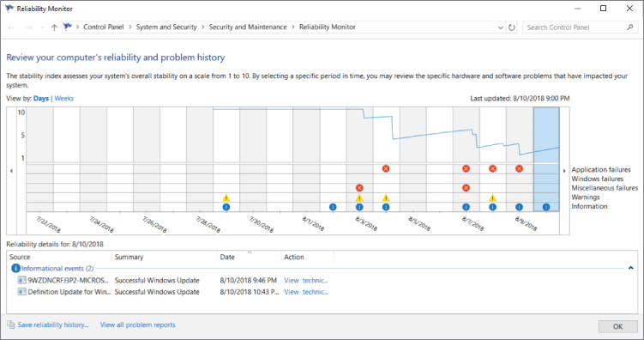Sort by the Summary column header
644x340 pixels.
165,257
